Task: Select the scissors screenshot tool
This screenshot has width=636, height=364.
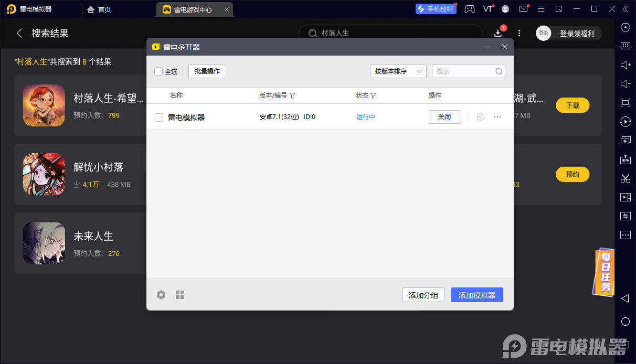Action: point(625,178)
